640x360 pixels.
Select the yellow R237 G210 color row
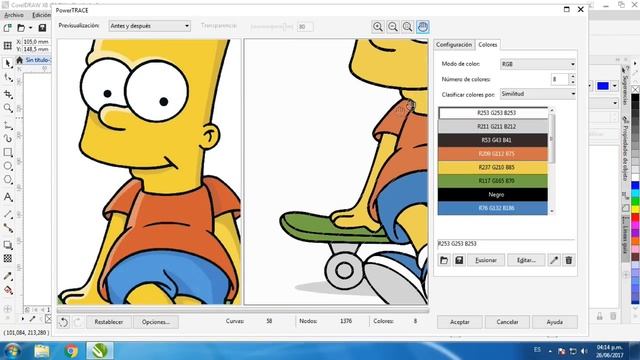click(493, 167)
